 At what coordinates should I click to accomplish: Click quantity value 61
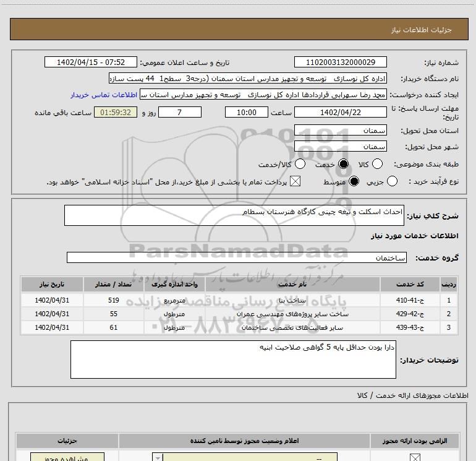(x=114, y=327)
